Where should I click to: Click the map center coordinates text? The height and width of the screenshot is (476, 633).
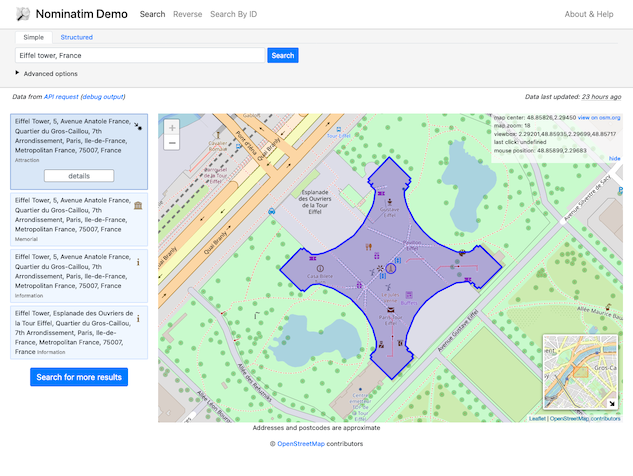[535, 117]
